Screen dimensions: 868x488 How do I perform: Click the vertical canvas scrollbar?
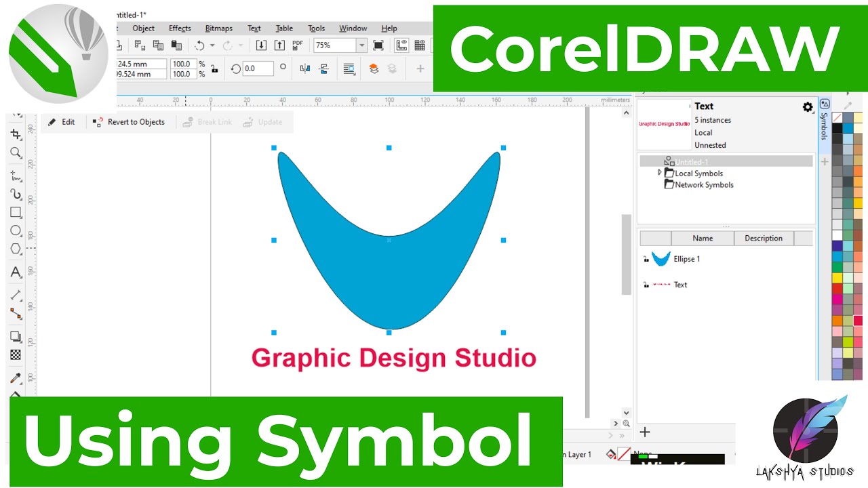point(627,255)
